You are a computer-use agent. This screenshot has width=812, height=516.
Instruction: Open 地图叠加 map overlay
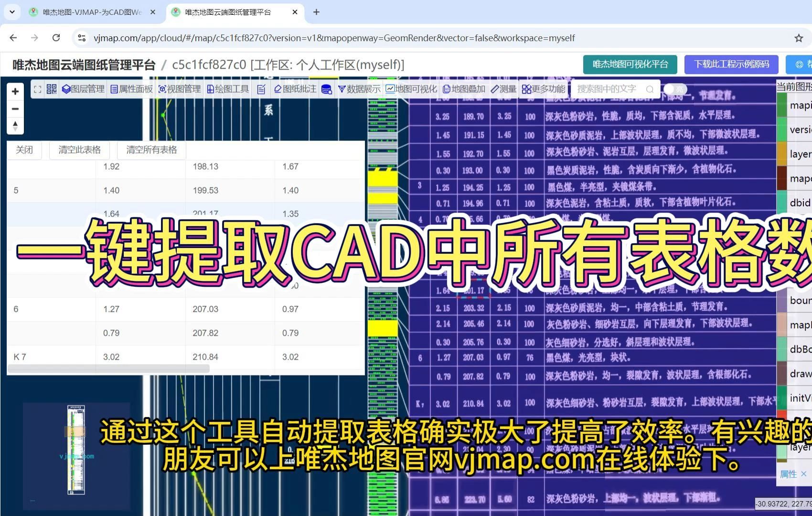464,89
